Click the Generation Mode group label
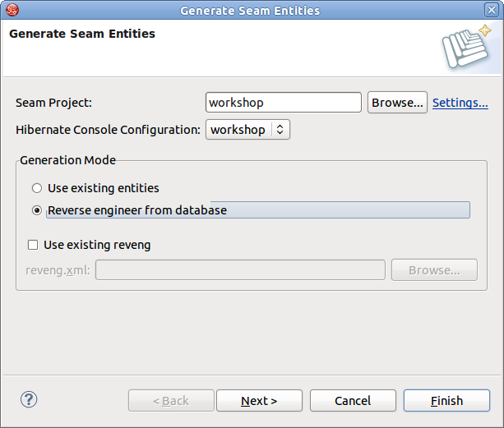Image resolution: width=504 pixels, height=428 pixels. point(68,160)
